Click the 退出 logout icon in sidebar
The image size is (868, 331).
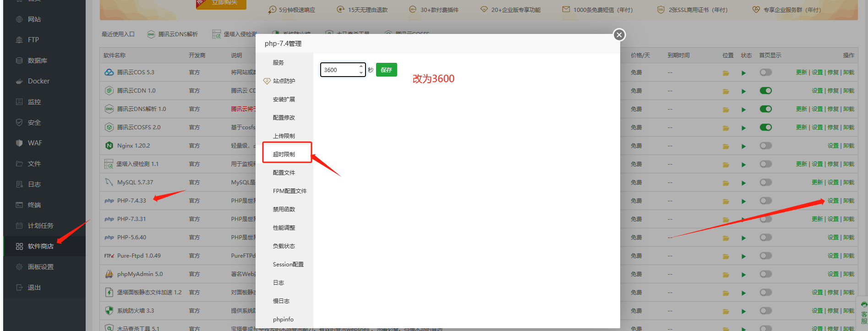(19, 287)
